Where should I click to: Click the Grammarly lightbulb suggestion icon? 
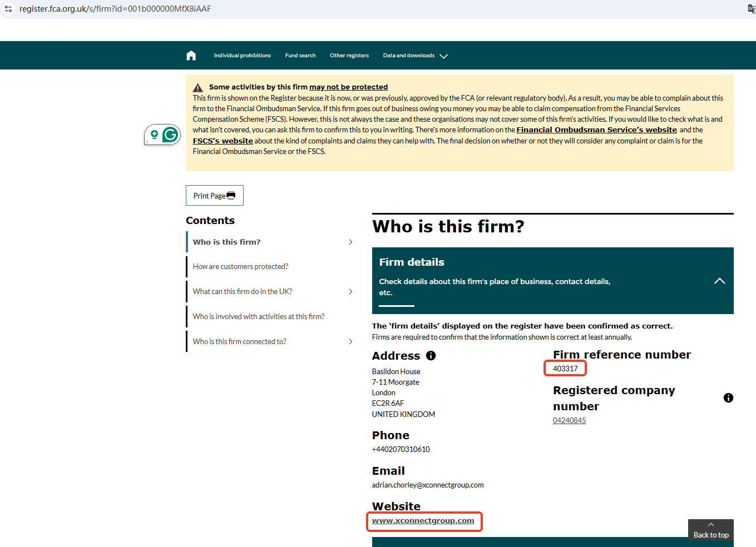click(x=154, y=135)
